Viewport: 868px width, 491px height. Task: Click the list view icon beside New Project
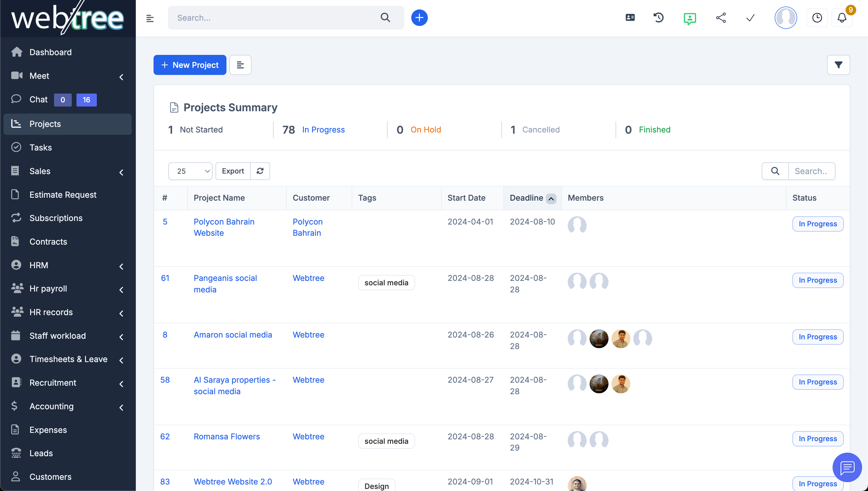click(x=240, y=65)
